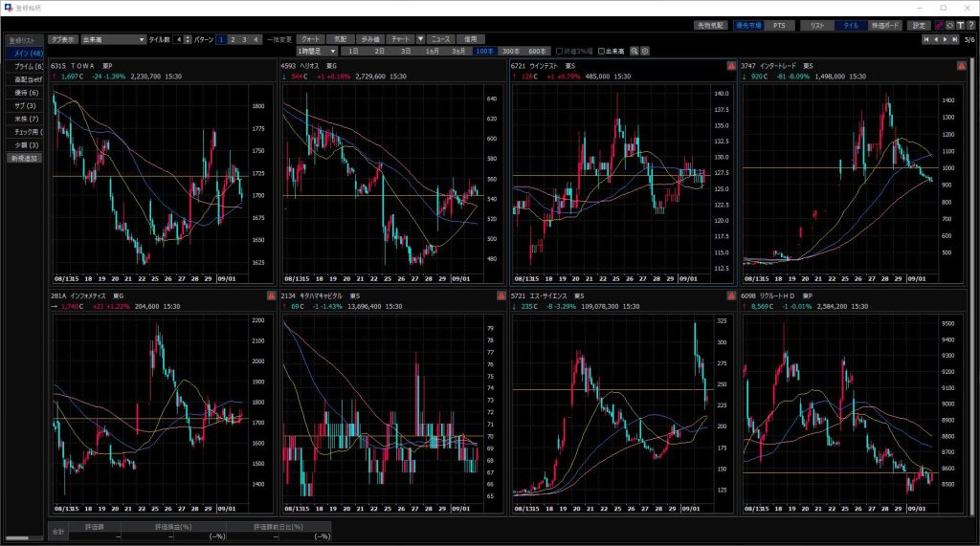Image resolution: width=980 pixels, height=546 pixels.
Task: Open dropdown arrow next to チャート button
Action: [420, 39]
